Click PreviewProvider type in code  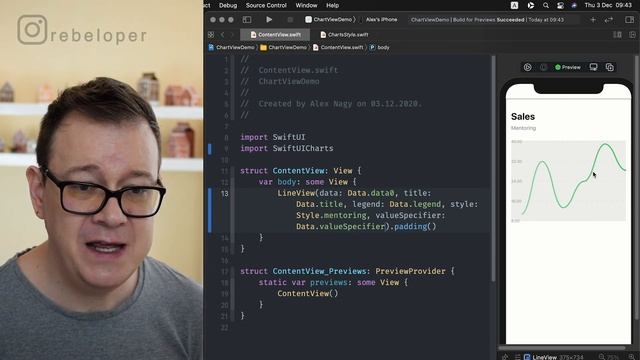(410, 271)
